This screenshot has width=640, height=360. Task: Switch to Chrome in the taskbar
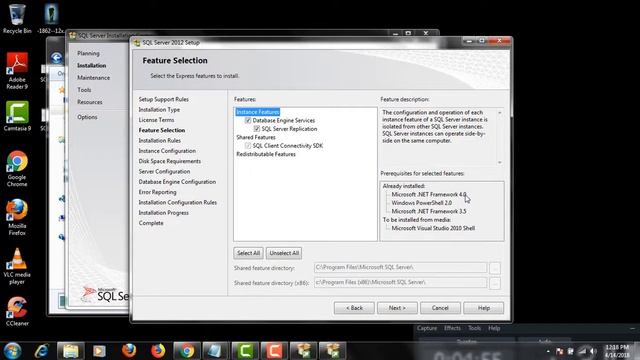click(187, 351)
